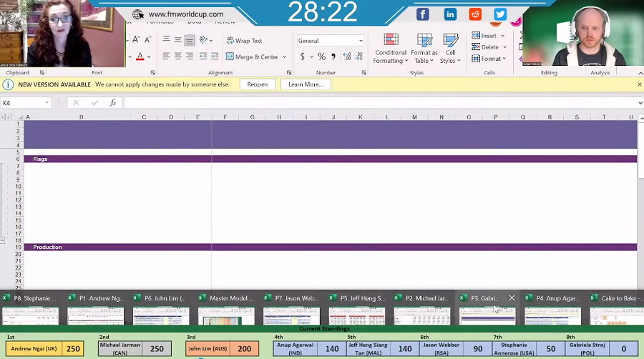Image resolution: width=644 pixels, height=359 pixels.
Task: Click the Facebook icon in the header
Action: tap(423, 14)
